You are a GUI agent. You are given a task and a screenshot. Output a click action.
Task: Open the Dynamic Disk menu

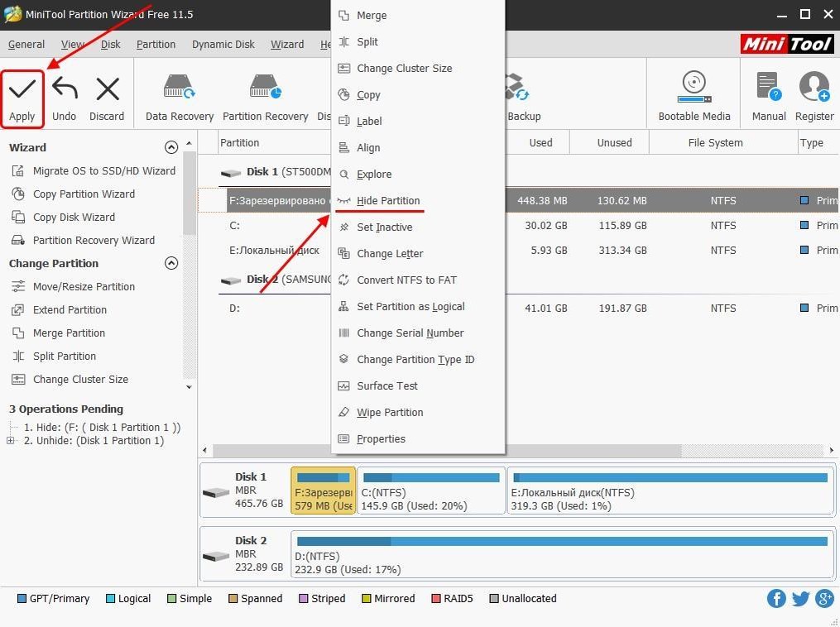tap(223, 45)
